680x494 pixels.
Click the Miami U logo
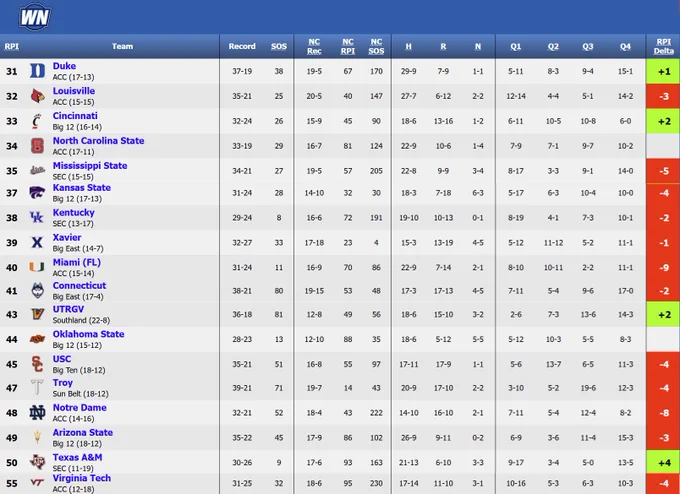(37, 267)
